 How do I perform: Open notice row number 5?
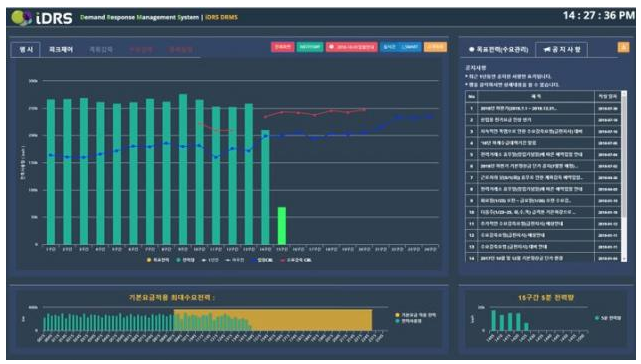point(543,155)
